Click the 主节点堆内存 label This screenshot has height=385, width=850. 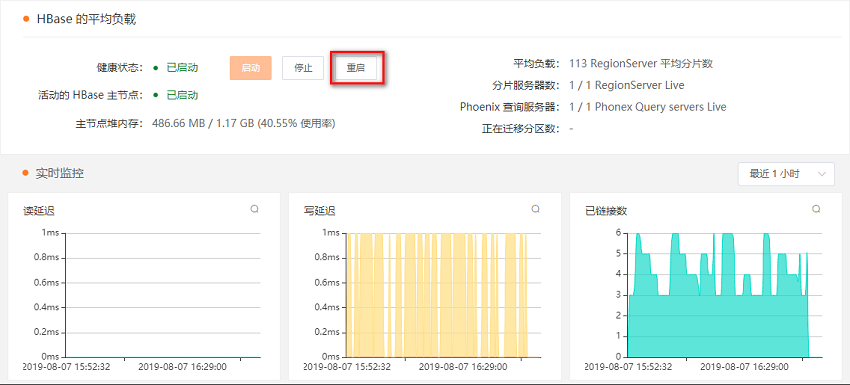click(x=109, y=124)
